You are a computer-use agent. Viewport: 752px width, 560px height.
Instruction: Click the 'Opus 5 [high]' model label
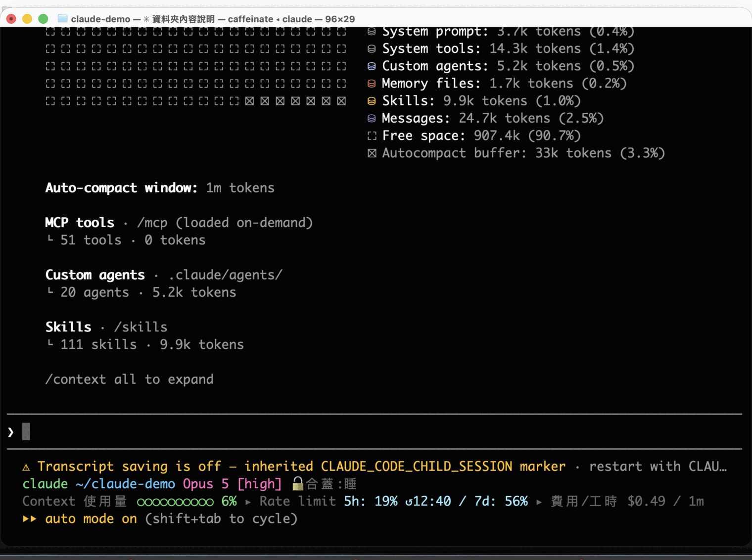coord(232,484)
